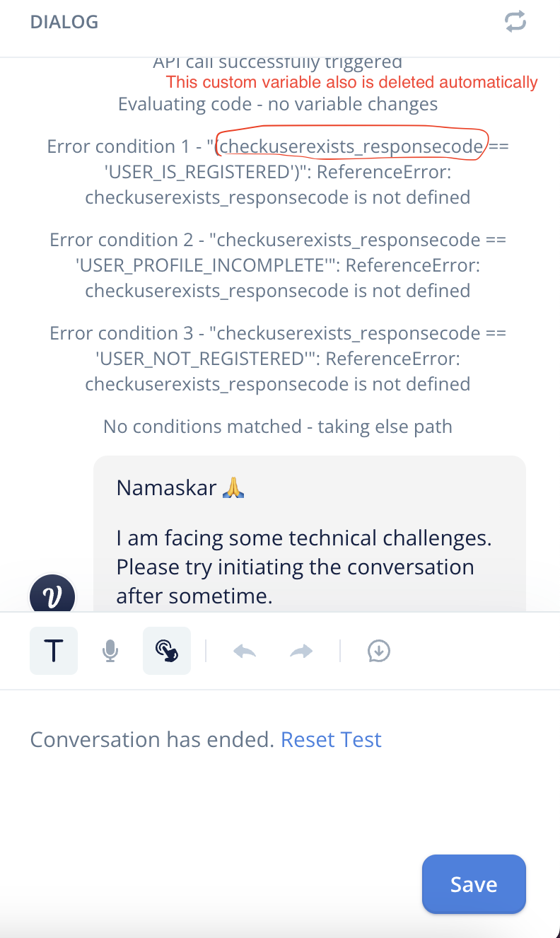Click the redo arrow in the toolbar
Screen dimensions: 560x938
(302, 651)
